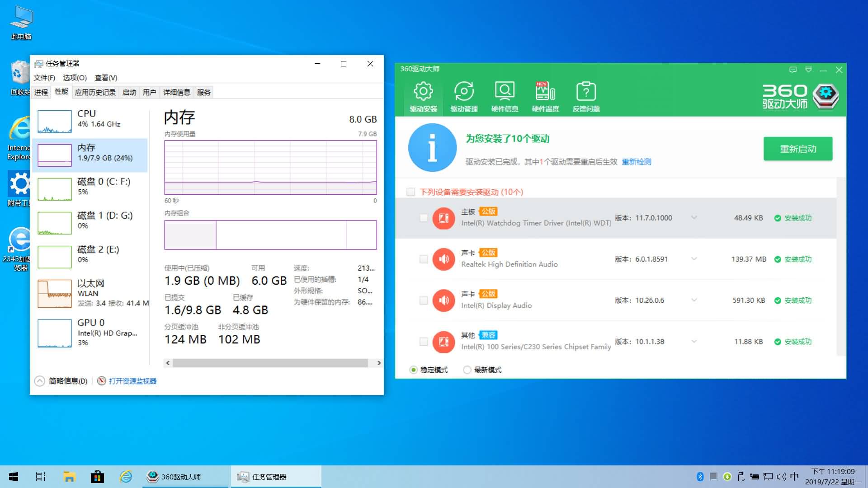
Task: Click the feedback chat icon in 360 title bar
Action: click(793, 70)
